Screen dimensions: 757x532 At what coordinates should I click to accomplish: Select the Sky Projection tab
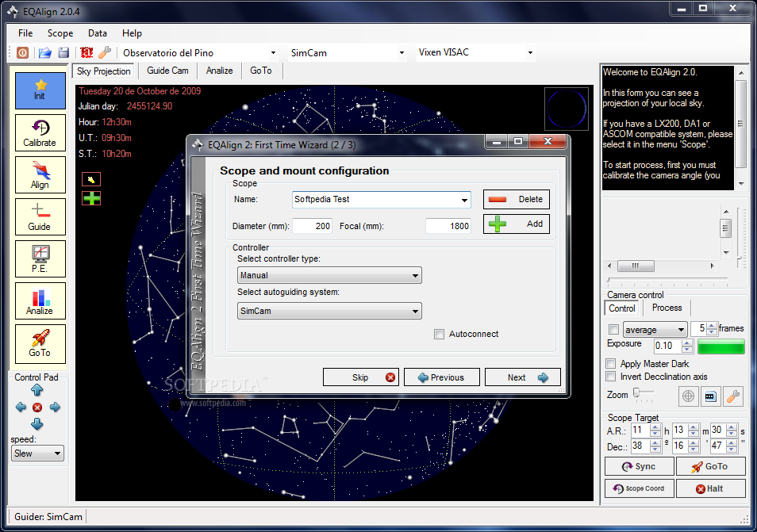(104, 71)
